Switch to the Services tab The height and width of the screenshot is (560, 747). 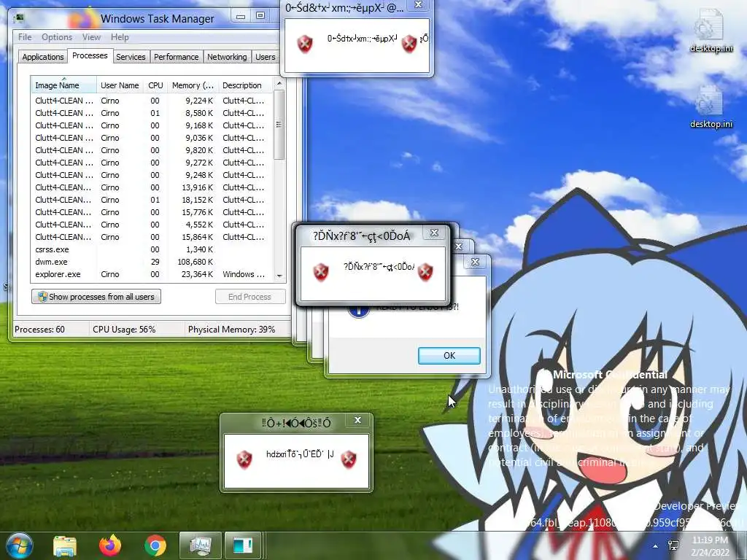[131, 57]
